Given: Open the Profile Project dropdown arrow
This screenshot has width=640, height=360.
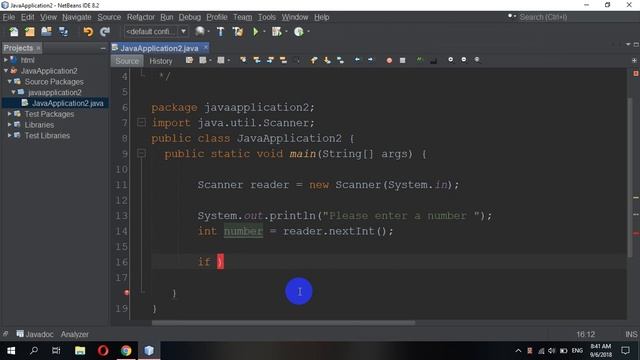Looking at the screenshot, I should [308, 31].
